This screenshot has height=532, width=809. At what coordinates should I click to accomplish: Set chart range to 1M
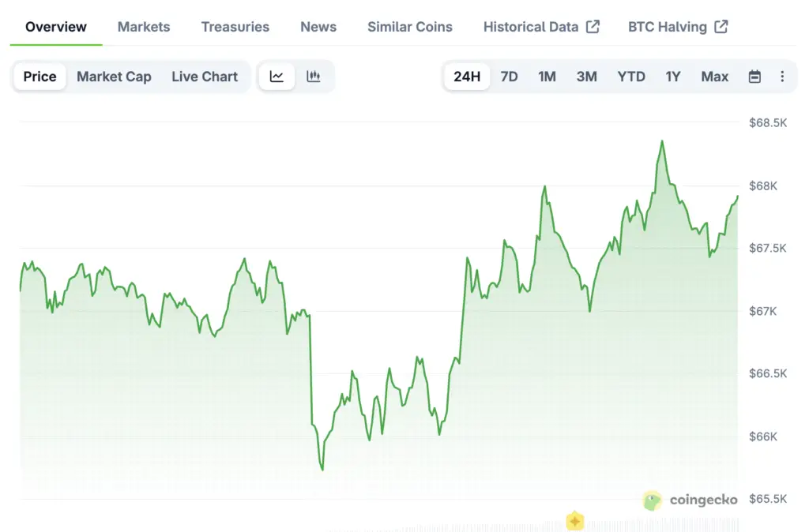point(547,77)
